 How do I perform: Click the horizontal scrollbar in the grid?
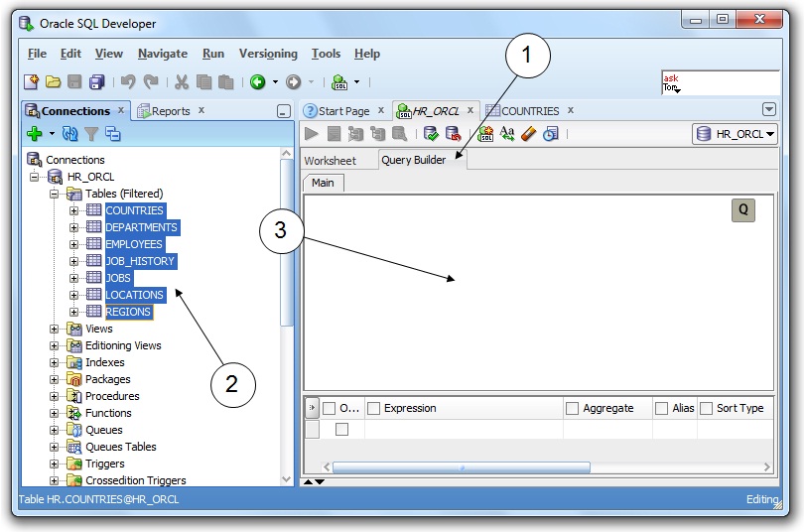coord(461,467)
